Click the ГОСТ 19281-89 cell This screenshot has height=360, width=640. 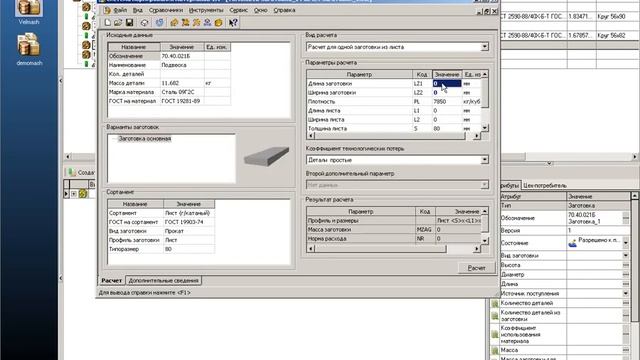(182, 101)
